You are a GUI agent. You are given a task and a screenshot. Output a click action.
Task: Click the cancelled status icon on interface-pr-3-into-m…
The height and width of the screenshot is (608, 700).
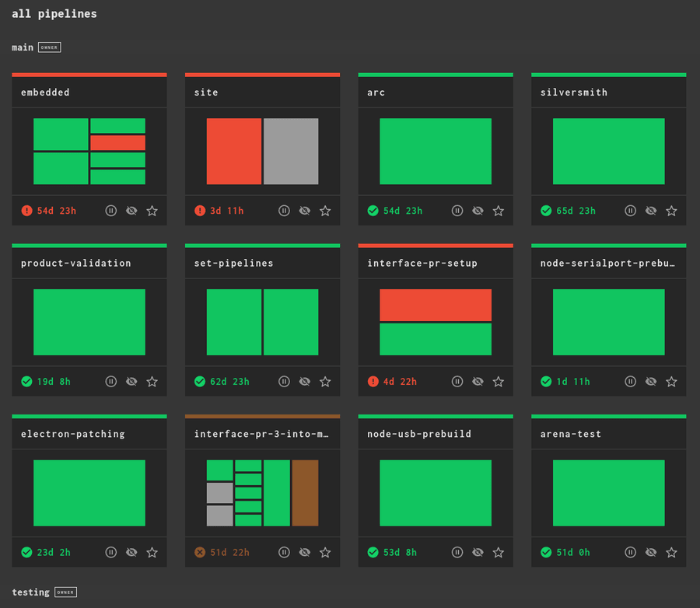pyautogui.click(x=198, y=552)
